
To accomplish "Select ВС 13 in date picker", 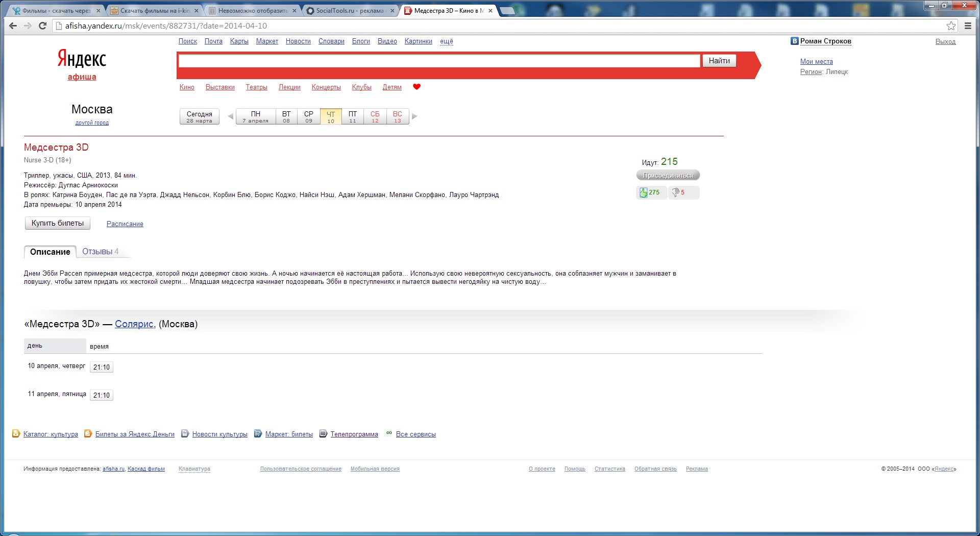I will tap(398, 116).
